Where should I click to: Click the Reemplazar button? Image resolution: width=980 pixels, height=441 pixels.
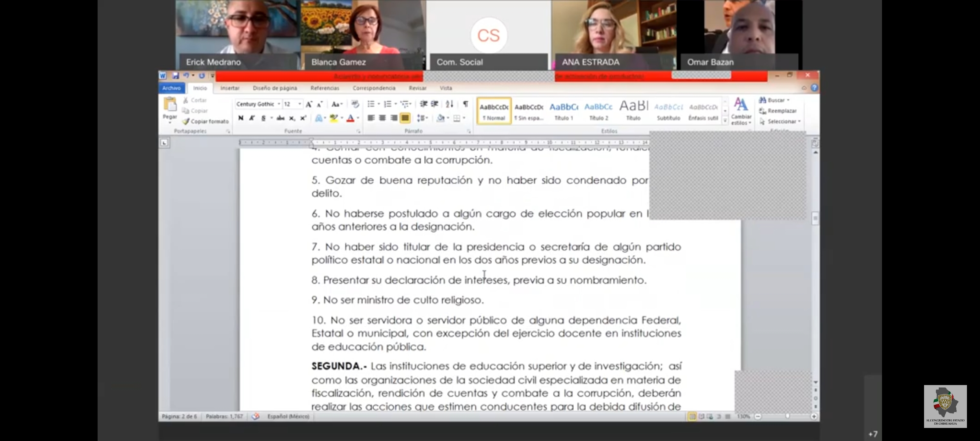(x=778, y=111)
